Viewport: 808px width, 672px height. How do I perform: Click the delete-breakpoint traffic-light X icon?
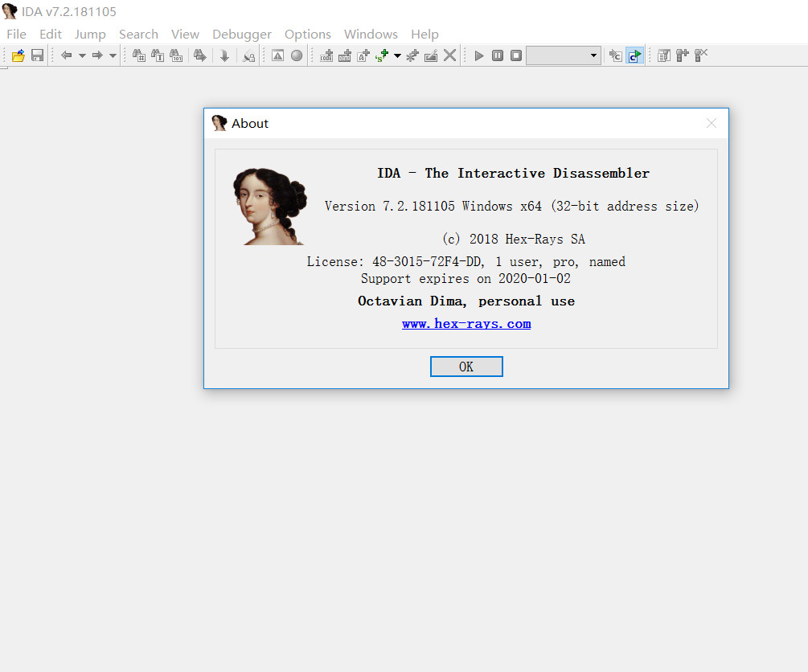tap(701, 55)
